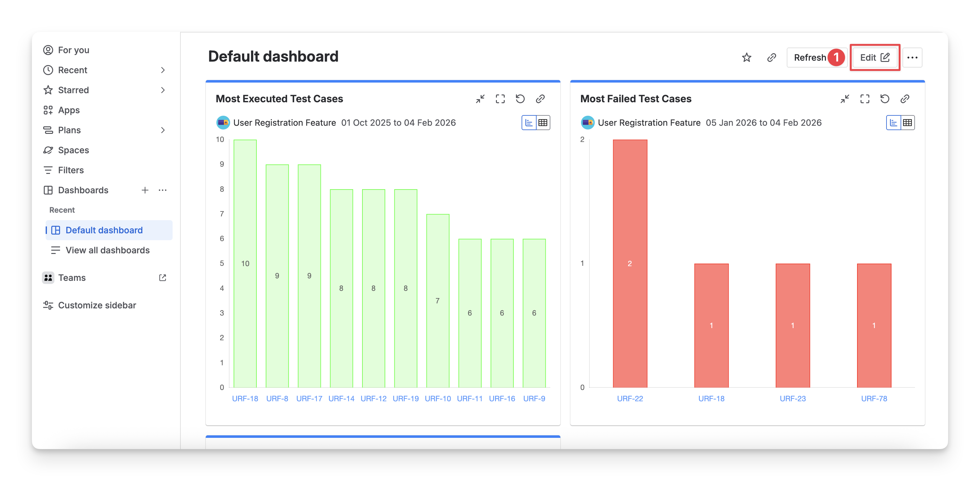This screenshot has width=980, height=481.
Task: Switch Most Executed Test Cases to table view
Action: (x=543, y=123)
